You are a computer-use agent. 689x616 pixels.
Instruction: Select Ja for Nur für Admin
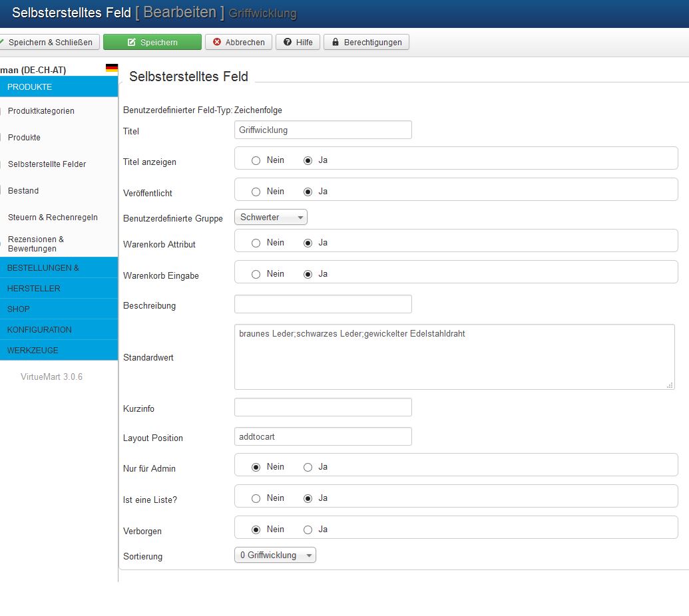pos(308,467)
